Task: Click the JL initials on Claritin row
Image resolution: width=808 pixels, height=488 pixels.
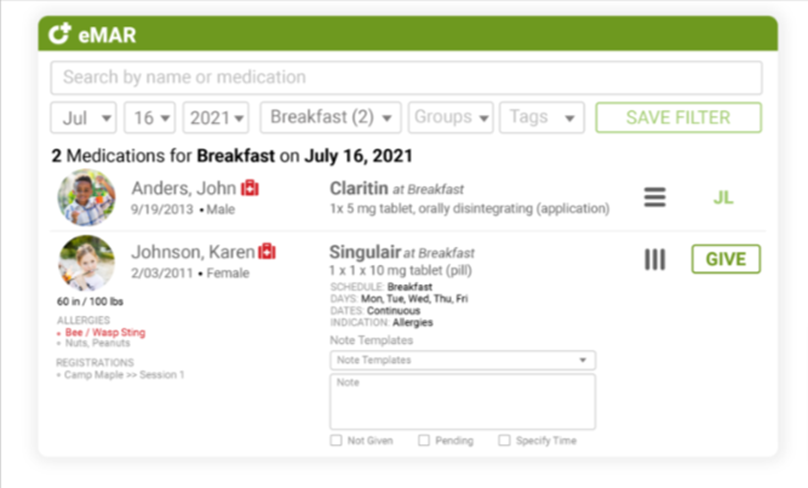Action: 723,197
